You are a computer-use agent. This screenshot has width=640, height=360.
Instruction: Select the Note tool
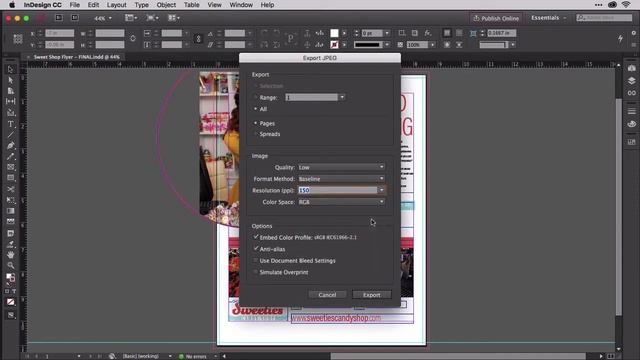click(11, 233)
